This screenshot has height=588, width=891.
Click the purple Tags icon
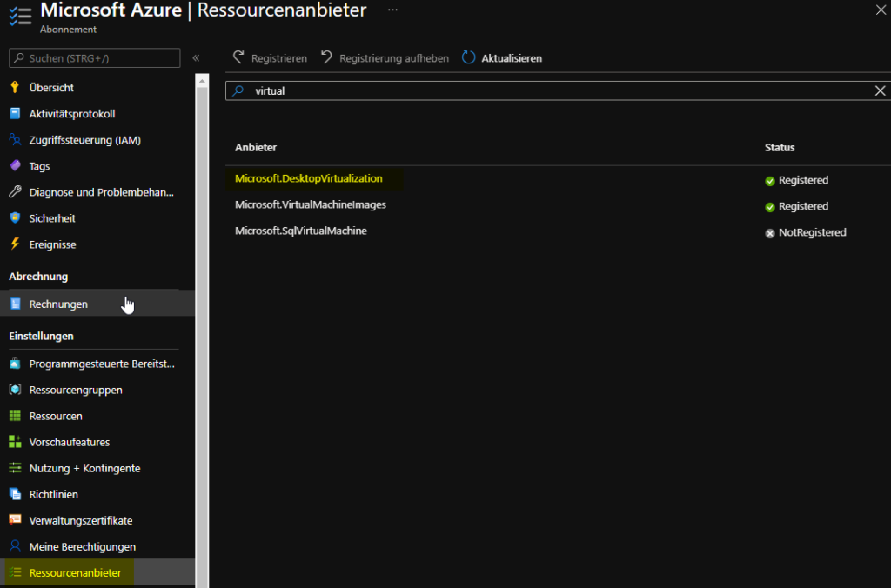click(15, 166)
